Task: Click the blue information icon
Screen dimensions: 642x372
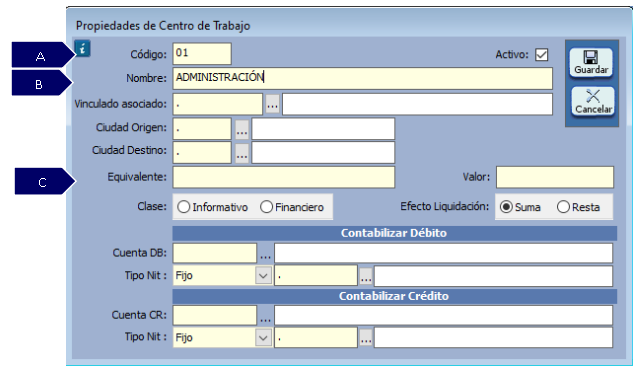Action: coord(82,49)
